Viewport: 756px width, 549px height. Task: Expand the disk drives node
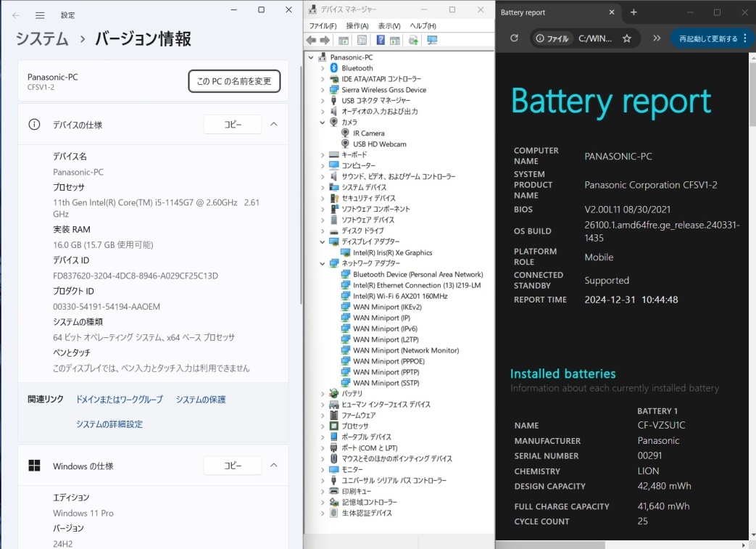[323, 231]
